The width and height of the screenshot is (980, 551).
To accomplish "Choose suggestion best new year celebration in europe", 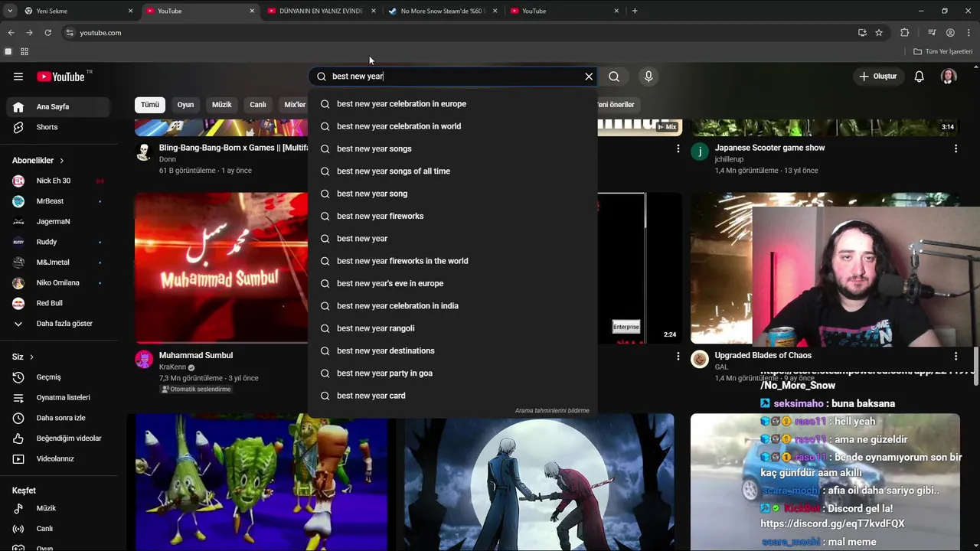I will point(452,104).
